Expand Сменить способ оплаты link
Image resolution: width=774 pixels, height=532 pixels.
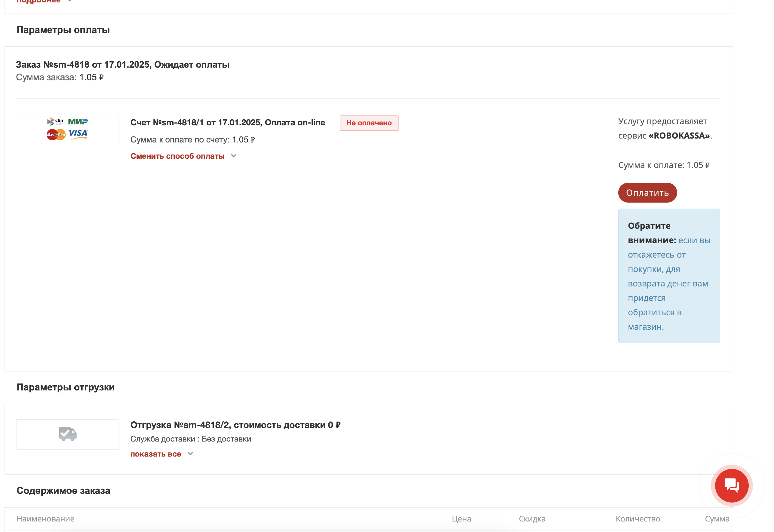tap(177, 156)
